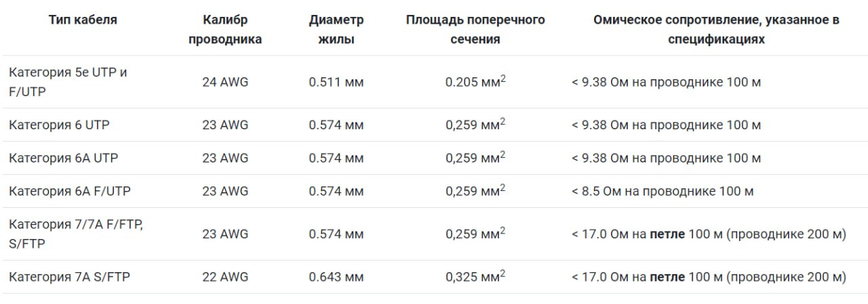Click the 'Тип кабеля' column header
The height and width of the screenshot is (304, 868).
pos(83,20)
